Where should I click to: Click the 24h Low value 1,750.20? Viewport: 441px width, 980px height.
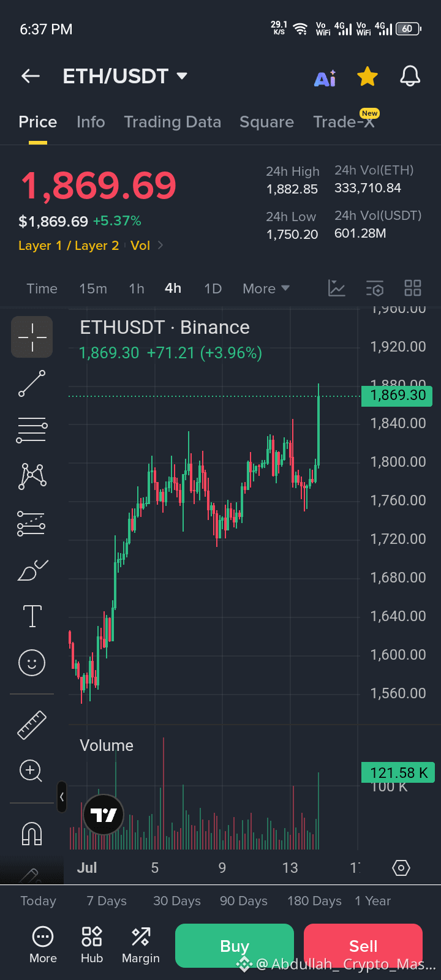[292, 235]
